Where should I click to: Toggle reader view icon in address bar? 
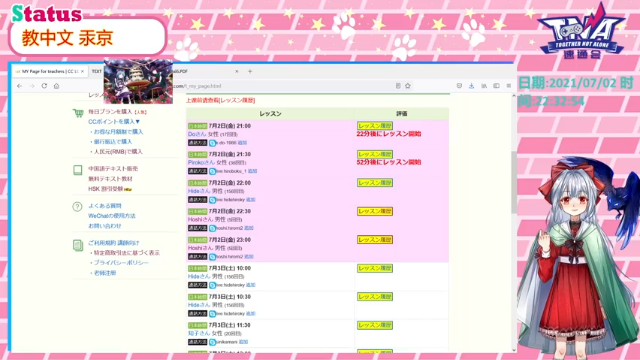point(398,86)
